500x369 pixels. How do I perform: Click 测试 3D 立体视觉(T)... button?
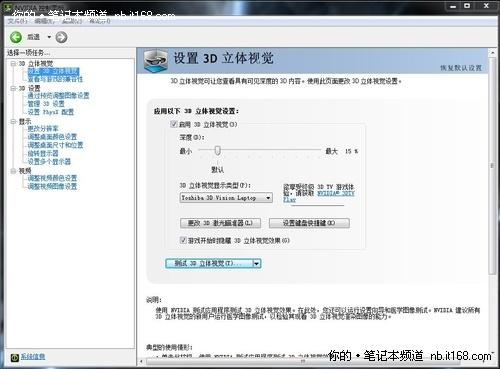click(209, 263)
